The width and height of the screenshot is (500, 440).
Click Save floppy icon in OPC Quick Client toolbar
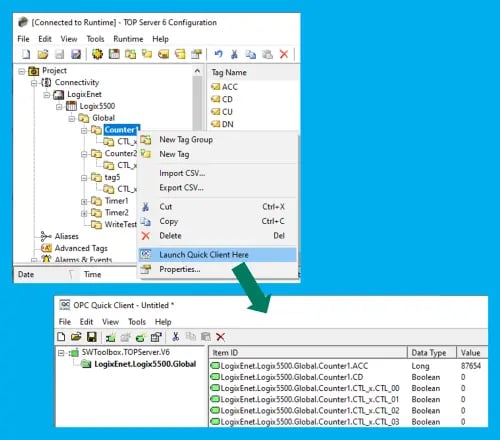click(x=92, y=337)
